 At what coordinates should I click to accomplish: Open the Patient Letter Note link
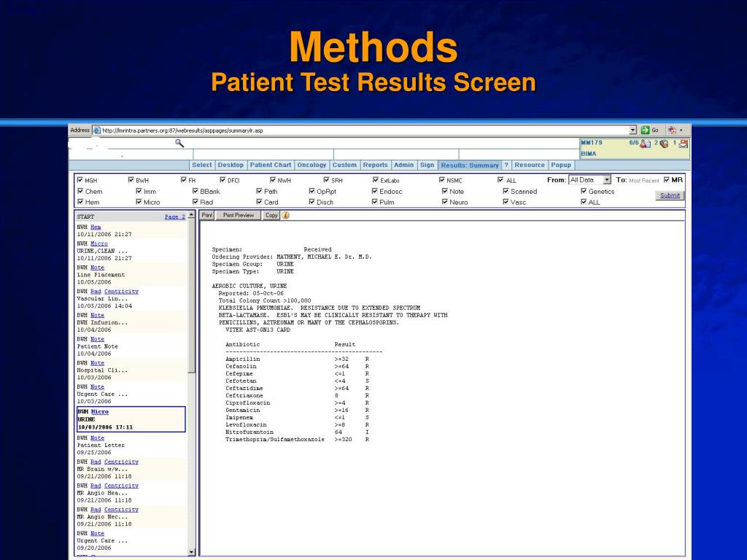click(97, 438)
